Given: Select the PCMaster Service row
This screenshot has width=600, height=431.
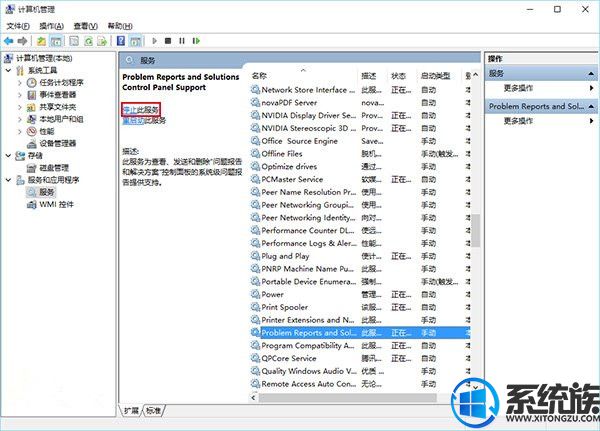Looking at the screenshot, I should [360, 180].
